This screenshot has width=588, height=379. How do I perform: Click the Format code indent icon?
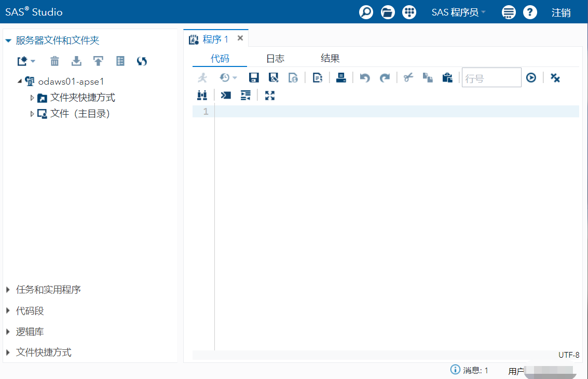click(x=245, y=96)
